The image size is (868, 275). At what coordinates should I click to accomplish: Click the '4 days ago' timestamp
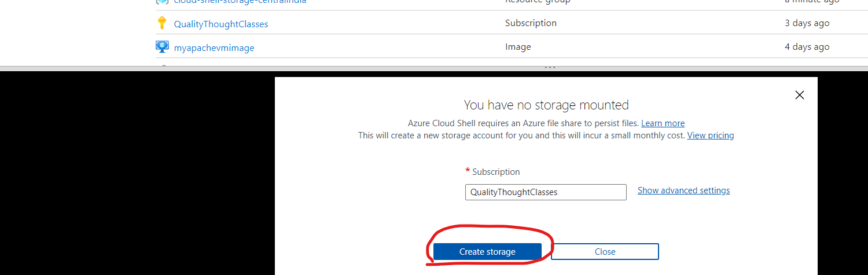click(807, 47)
